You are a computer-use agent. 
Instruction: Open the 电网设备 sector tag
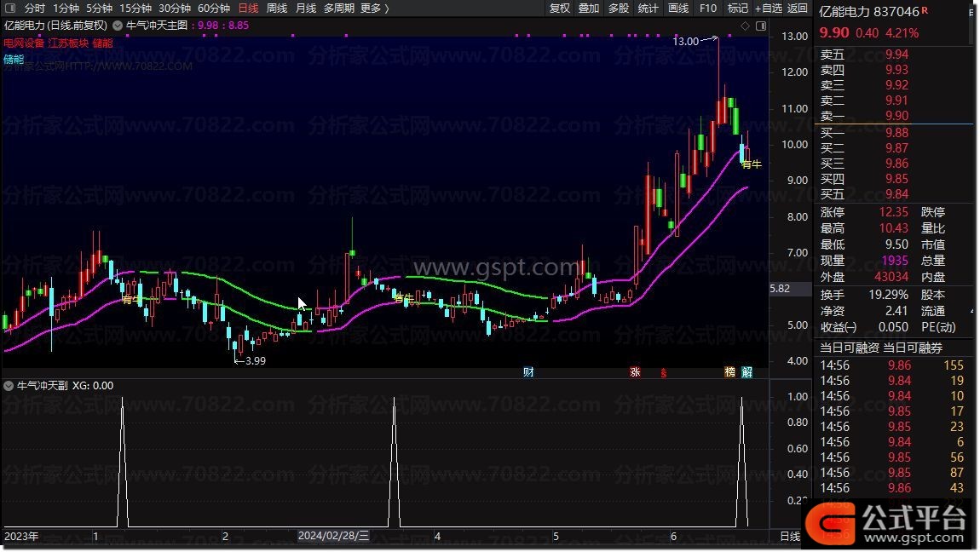(x=24, y=43)
